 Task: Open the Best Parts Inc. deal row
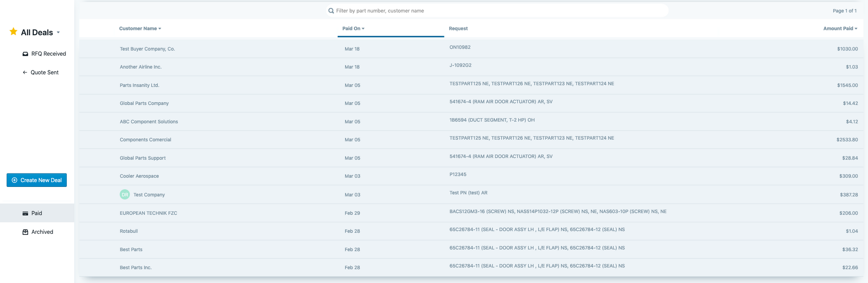[471, 268]
